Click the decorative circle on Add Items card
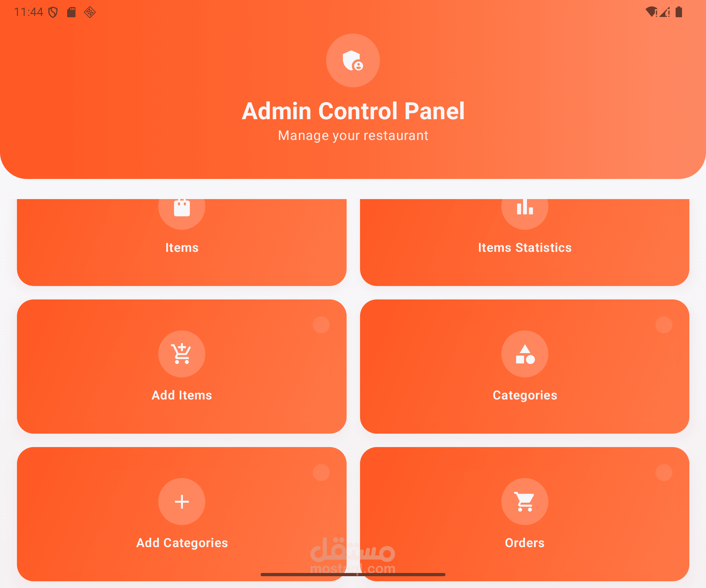The height and width of the screenshot is (588, 706). pyautogui.click(x=321, y=325)
